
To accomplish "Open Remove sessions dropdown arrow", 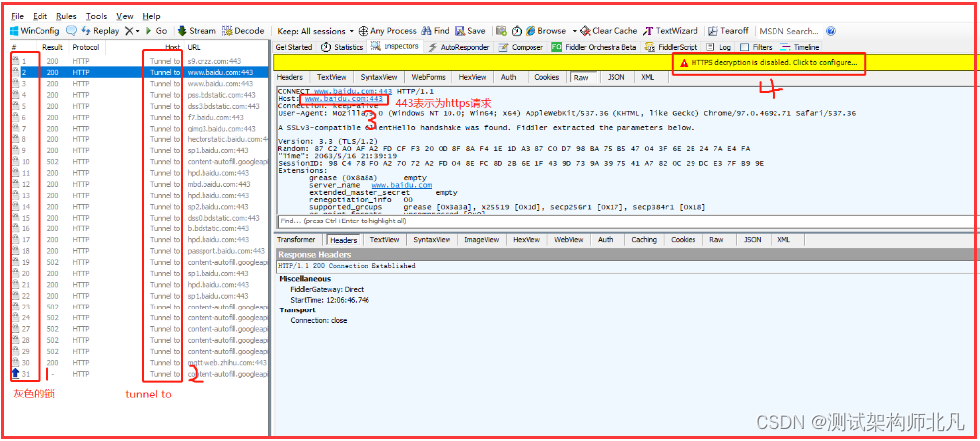I will 138,30.
